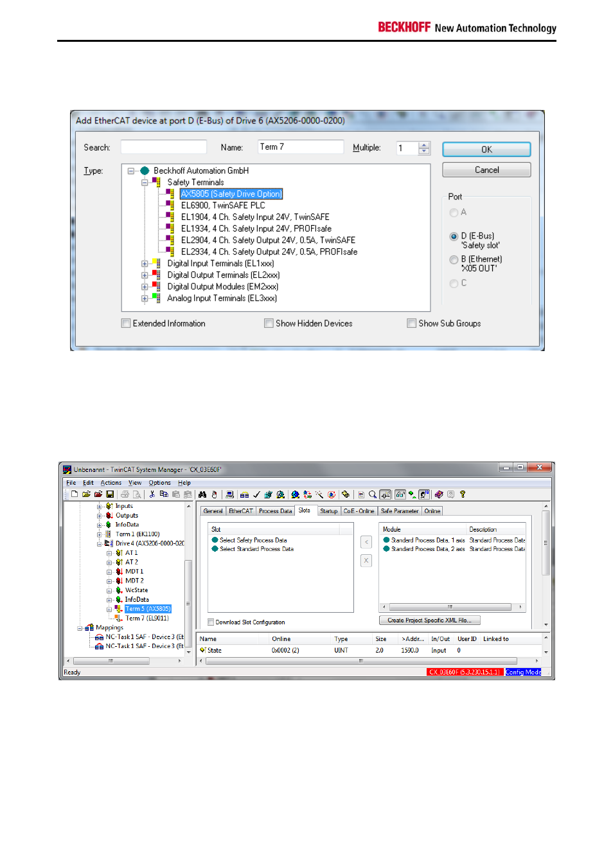This screenshot has width=613, height=868.
Task: Click the Search input field
Action: tap(164, 147)
